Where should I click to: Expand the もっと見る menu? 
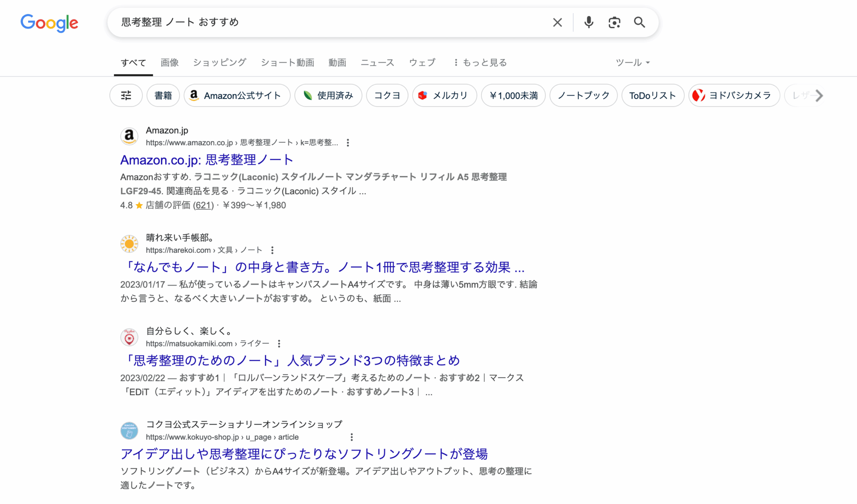click(x=480, y=63)
